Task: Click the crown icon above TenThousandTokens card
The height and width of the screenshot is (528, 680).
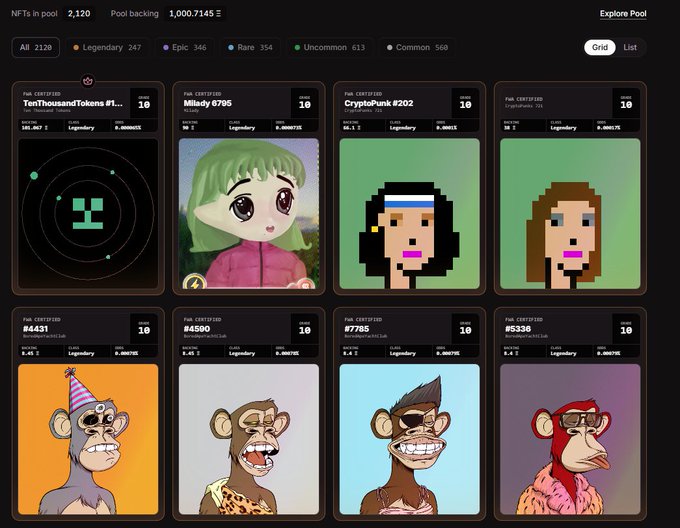Action: coord(88,81)
